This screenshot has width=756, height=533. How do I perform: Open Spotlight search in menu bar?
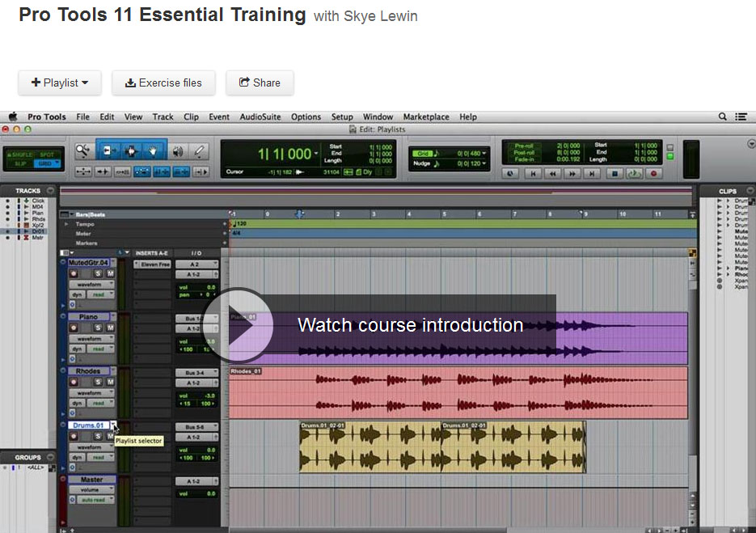tap(722, 116)
